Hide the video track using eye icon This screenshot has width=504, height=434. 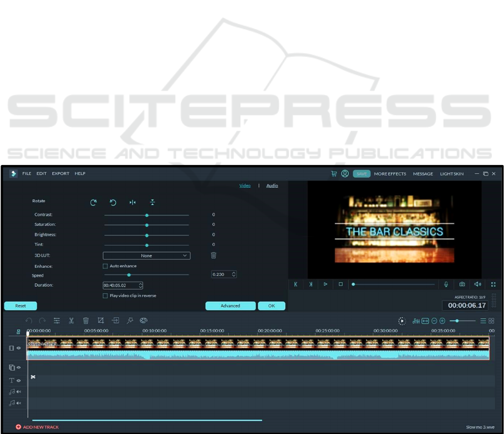pos(18,348)
